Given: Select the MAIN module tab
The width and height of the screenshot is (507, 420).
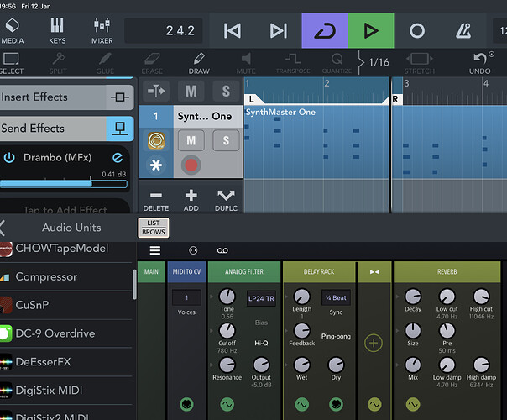Looking at the screenshot, I should pos(151,272).
